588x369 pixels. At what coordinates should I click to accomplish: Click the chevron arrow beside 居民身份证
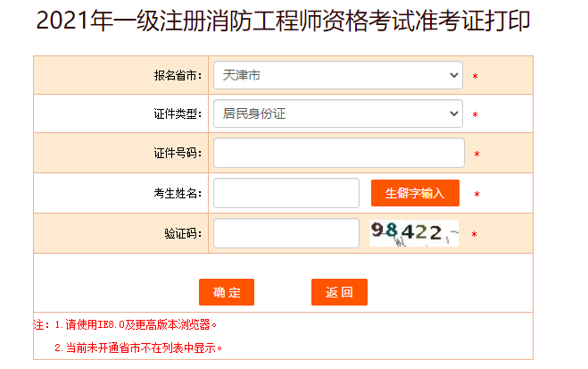click(x=454, y=113)
